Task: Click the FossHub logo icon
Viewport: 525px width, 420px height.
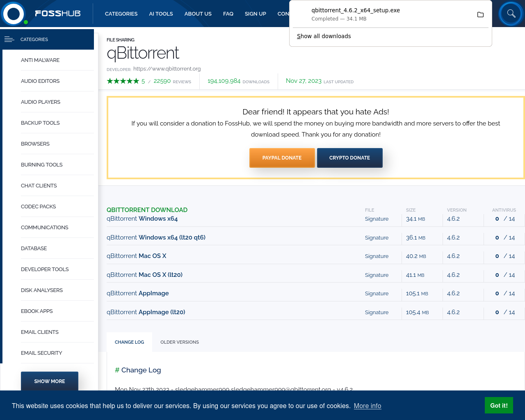Action: pyautogui.click(x=14, y=14)
